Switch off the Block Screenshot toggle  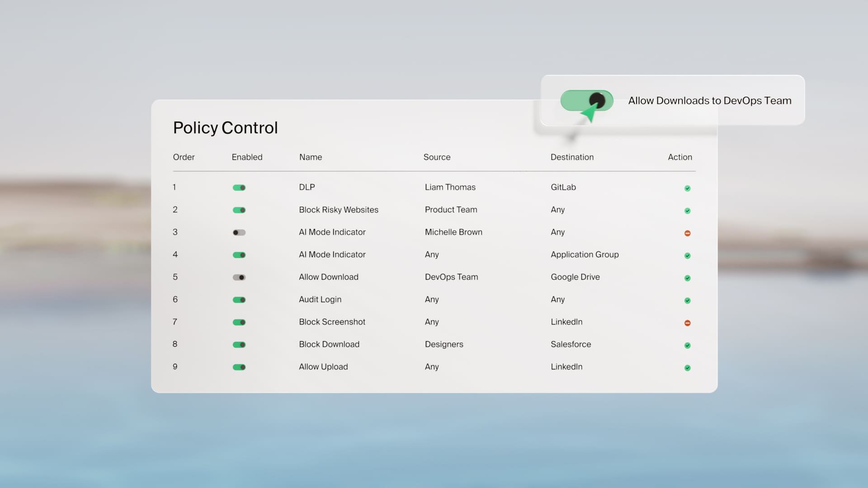[239, 322]
